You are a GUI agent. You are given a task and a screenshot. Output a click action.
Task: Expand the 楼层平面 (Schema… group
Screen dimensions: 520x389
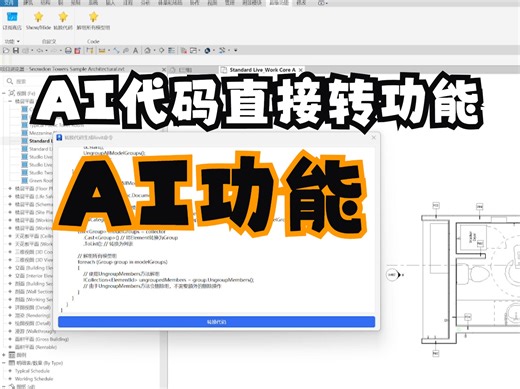(x=10, y=204)
